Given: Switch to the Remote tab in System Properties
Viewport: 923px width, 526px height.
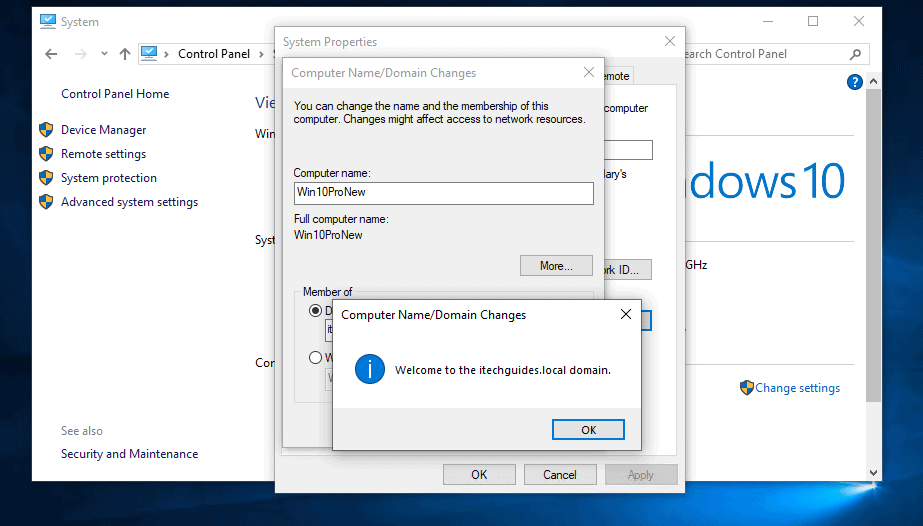Looking at the screenshot, I should tap(618, 76).
